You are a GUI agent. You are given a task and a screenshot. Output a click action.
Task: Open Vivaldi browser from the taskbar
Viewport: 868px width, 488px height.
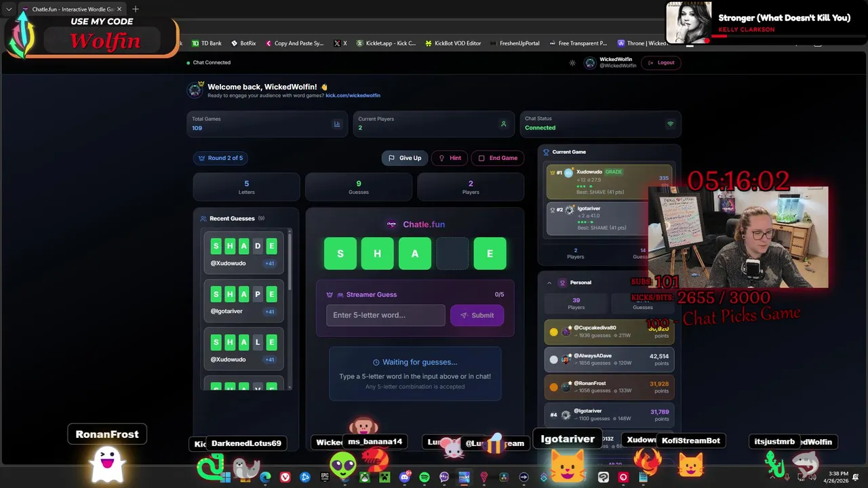(285, 477)
